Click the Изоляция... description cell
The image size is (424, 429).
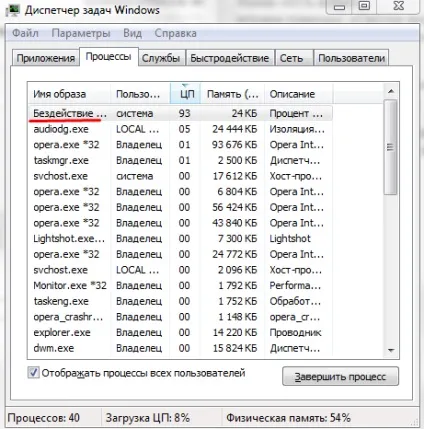click(297, 129)
